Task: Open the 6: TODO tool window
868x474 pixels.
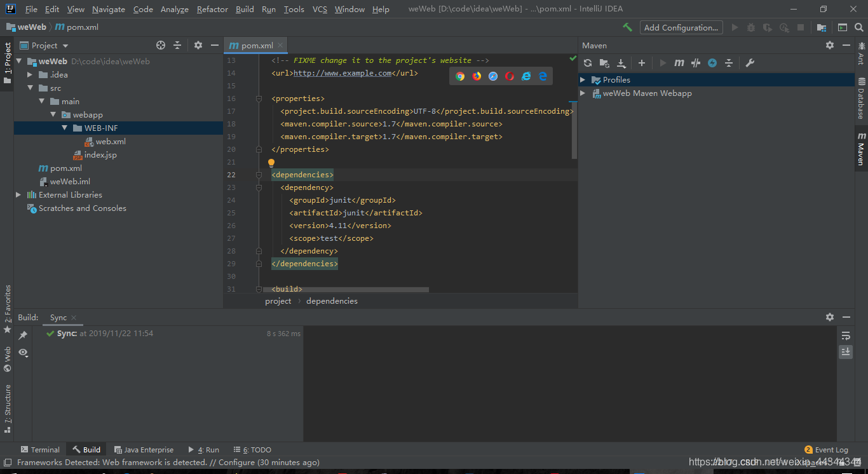Action: [252, 449]
